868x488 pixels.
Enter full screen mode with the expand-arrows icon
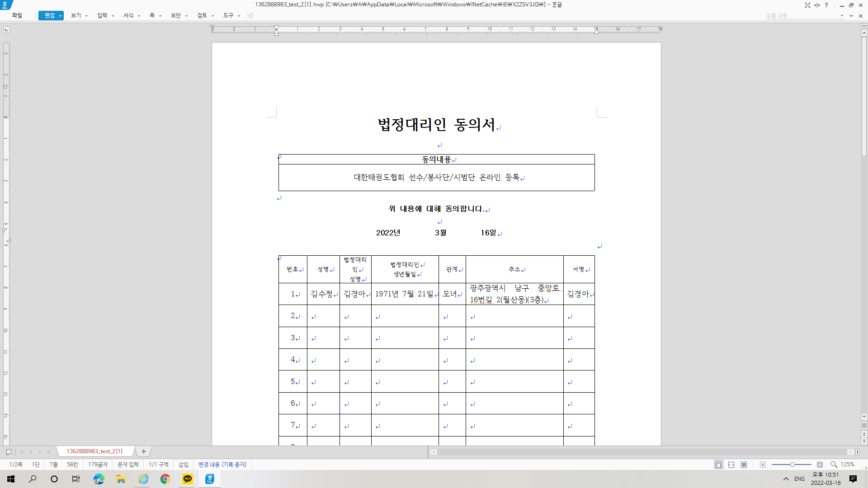(807, 5)
